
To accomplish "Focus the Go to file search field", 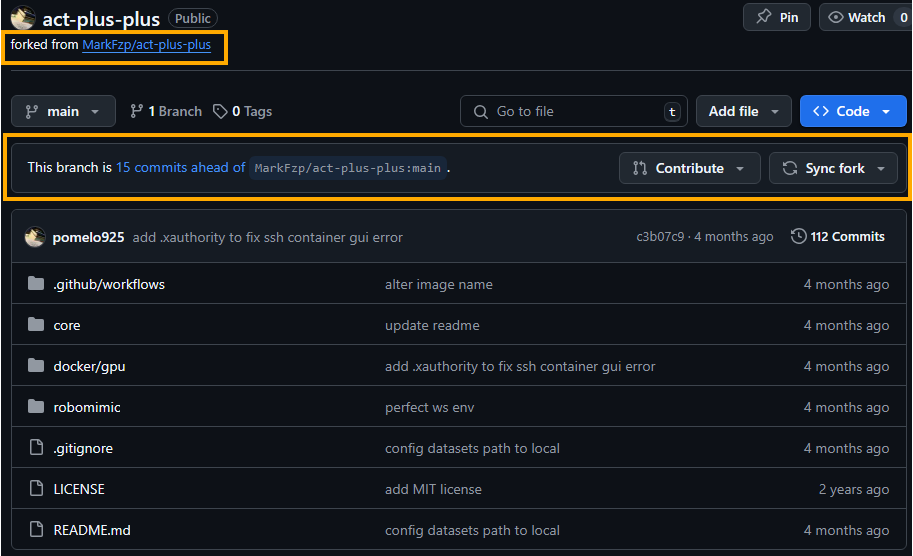I will [x=574, y=111].
